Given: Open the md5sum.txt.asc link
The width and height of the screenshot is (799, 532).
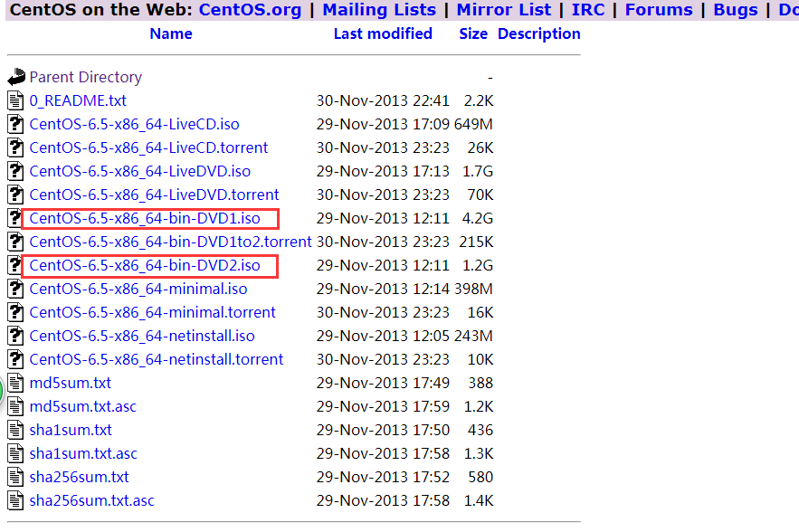Looking at the screenshot, I should click(82, 406).
